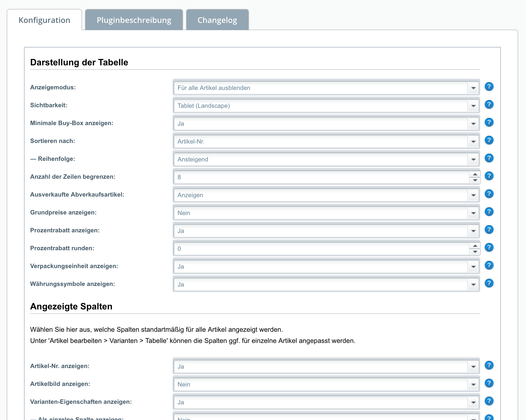Show help for Artikel-Nr. anzeigen
The width and height of the screenshot is (526, 420).
tap(489, 365)
